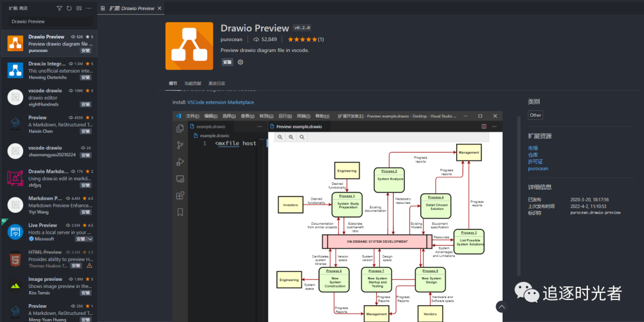Select the blue Draw.io Integration extension icon
The width and height of the screenshot is (644, 322).
(x=15, y=70)
